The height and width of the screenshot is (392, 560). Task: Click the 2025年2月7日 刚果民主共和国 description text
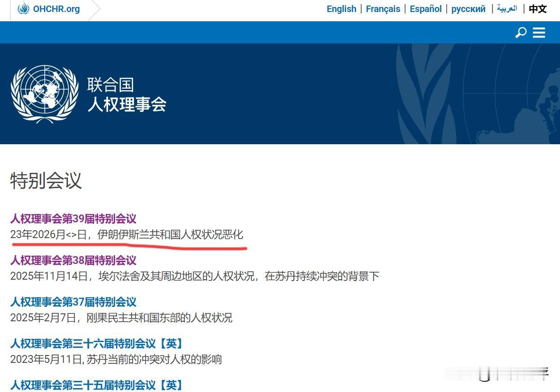coord(121,318)
